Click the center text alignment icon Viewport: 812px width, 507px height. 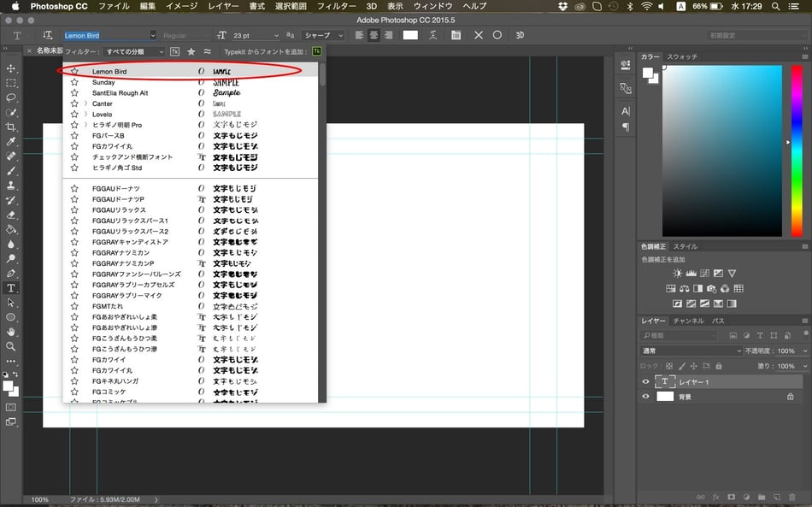373,35
